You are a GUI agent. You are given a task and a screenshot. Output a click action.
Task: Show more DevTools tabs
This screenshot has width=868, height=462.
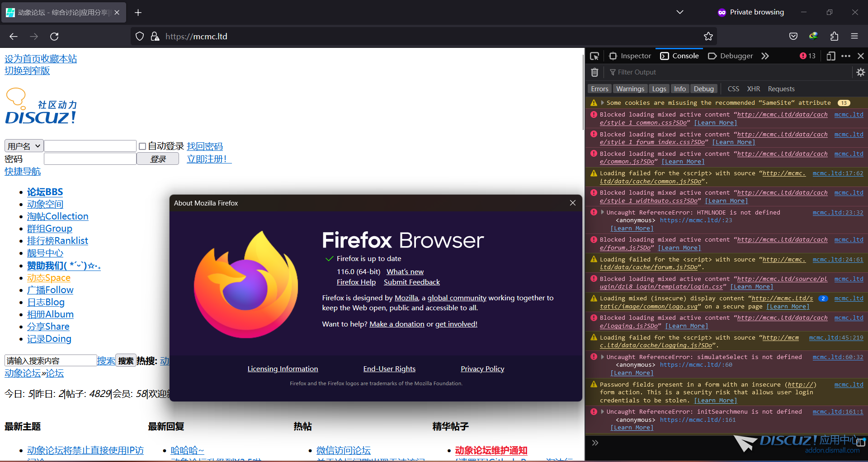(765, 56)
